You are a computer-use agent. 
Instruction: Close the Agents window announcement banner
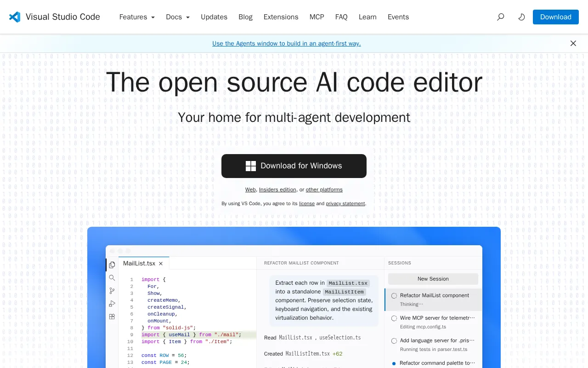pyautogui.click(x=573, y=43)
